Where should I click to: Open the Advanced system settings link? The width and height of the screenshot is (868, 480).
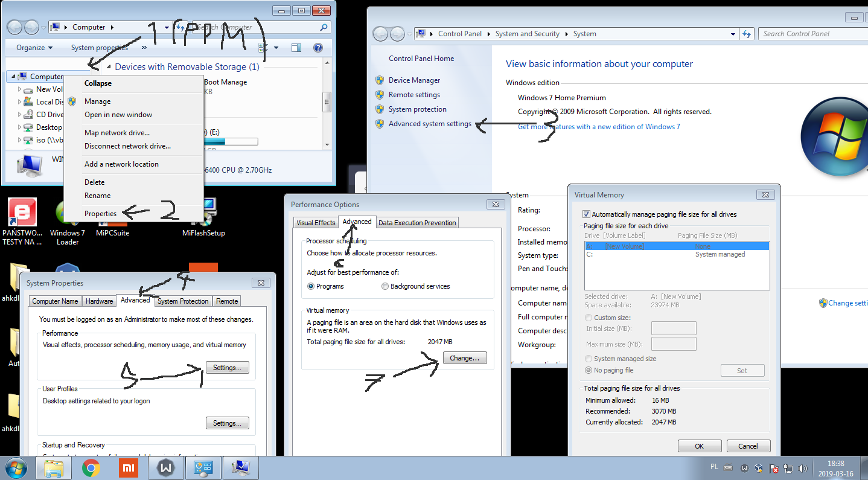(430, 124)
